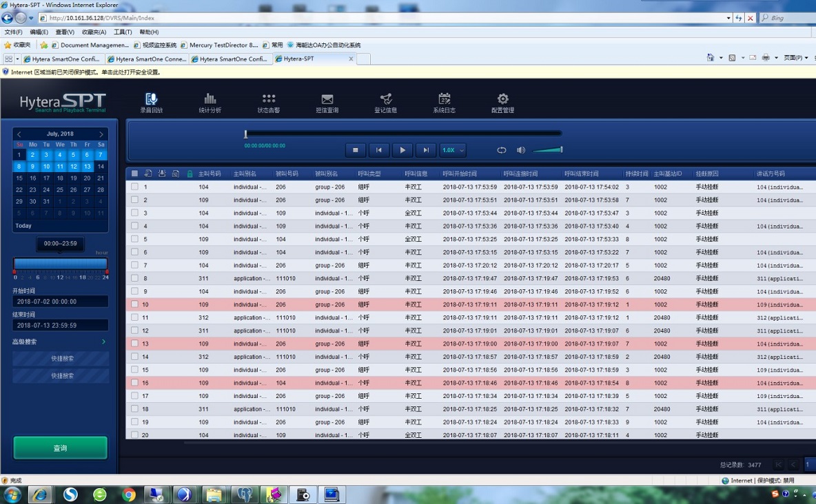Open the print options dropdown arrow
816x504 pixels.
[x=776, y=58]
